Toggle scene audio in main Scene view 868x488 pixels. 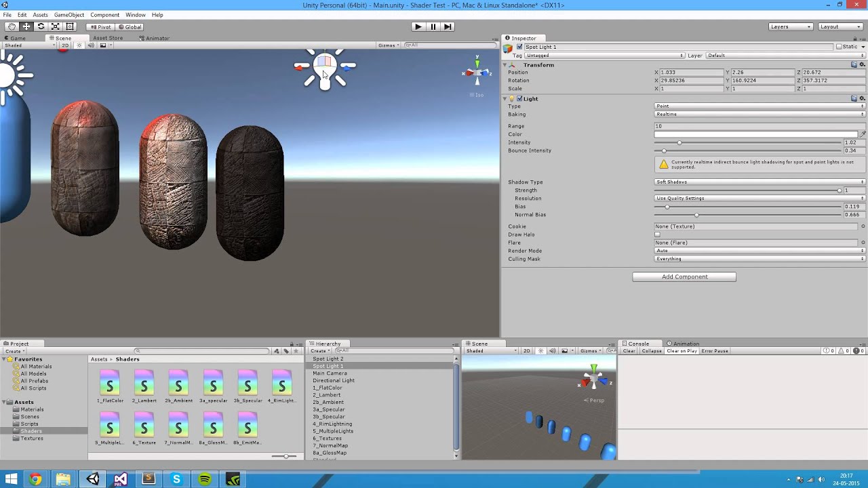coord(91,45)
